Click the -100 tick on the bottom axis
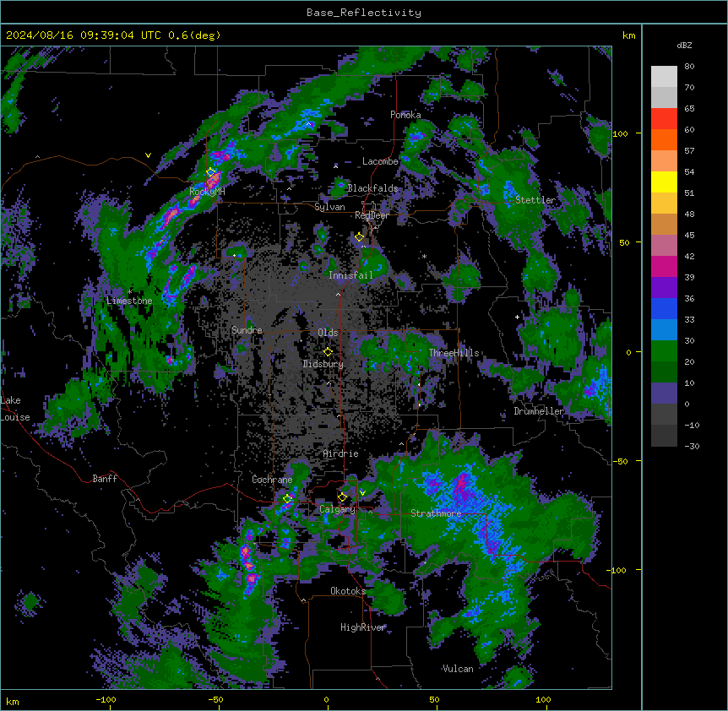This screenshot has height=711, width=728. click(x=106, y=699)
